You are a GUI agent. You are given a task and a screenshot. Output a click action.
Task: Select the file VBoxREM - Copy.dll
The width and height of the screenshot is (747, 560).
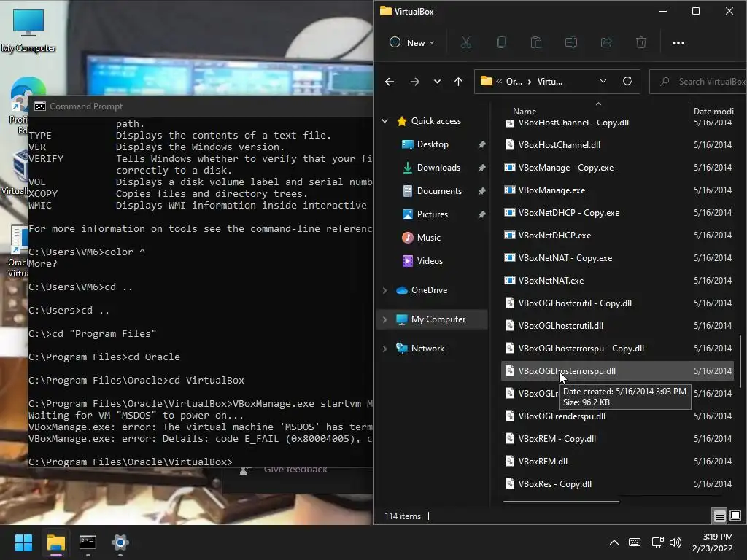[x=557, y=439]
